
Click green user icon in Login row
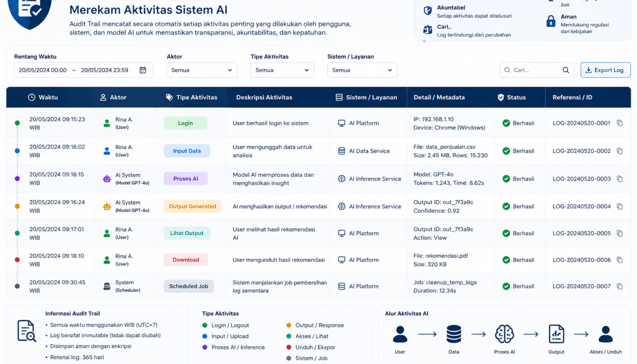[107, 123]
